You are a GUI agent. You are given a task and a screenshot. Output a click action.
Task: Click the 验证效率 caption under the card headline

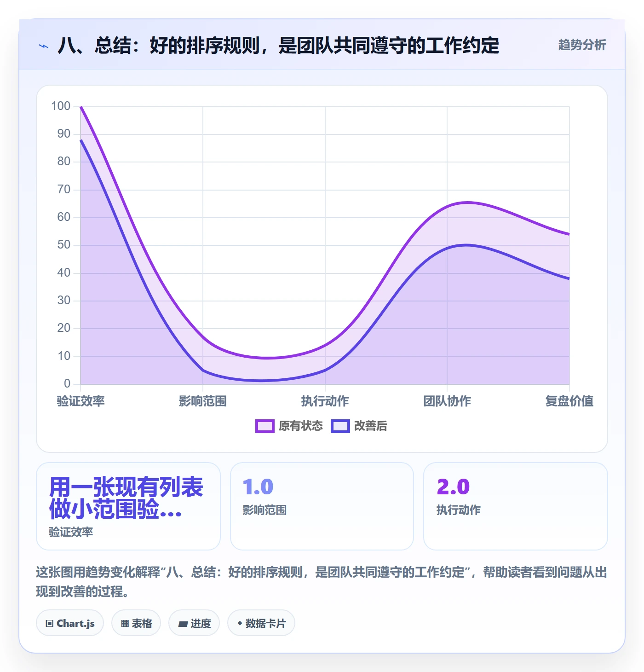[x=71, y=532]
